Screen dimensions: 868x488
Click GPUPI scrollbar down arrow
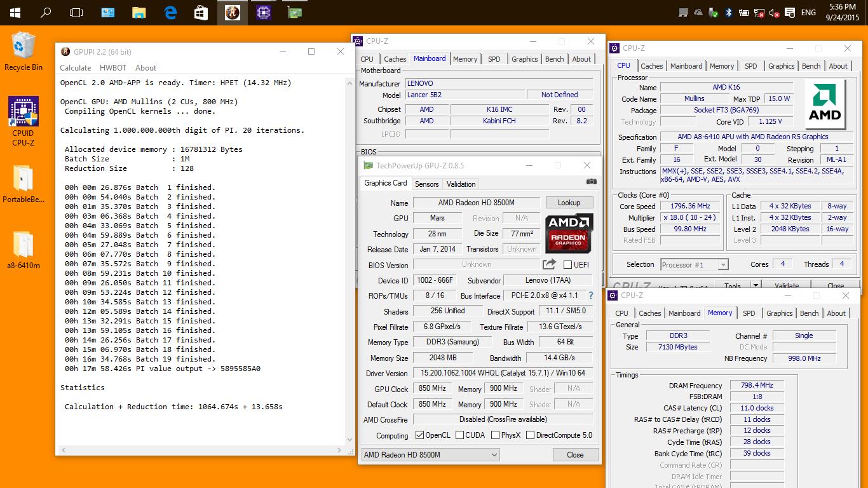(x=349, y=439)
